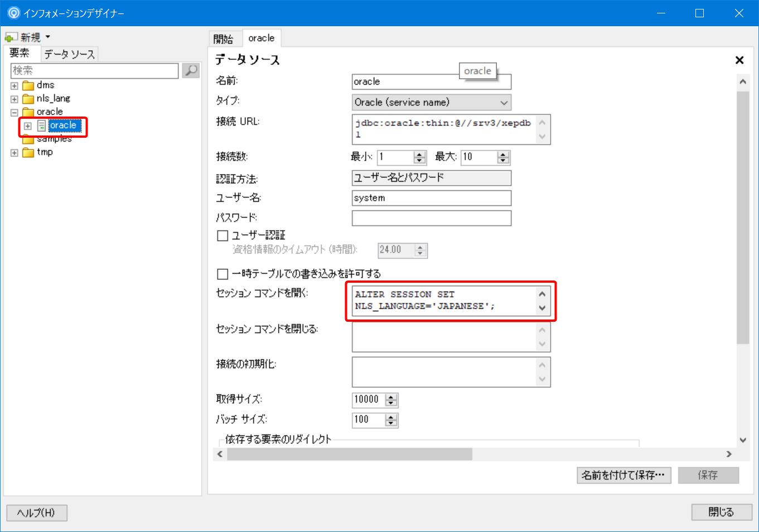Click the 認証方法 ユーザー名とパスワード field
Viewport: 759px width, 532px height.
pyautogui.click(x=432, y=178)
